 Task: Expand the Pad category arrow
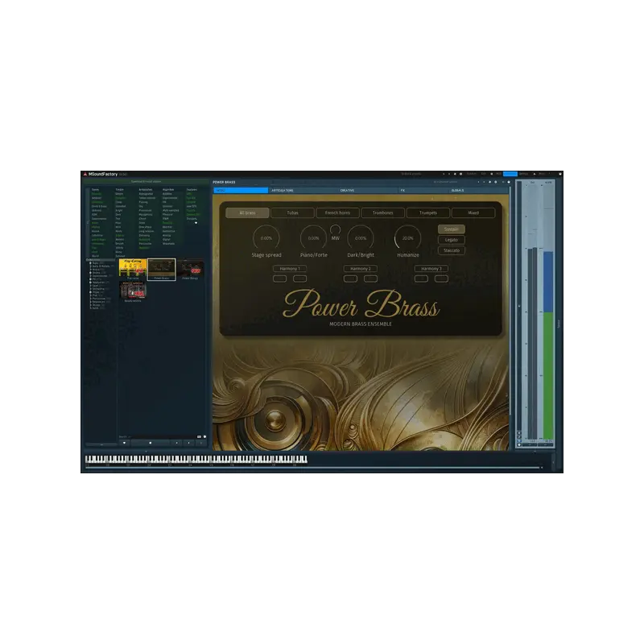90,295
